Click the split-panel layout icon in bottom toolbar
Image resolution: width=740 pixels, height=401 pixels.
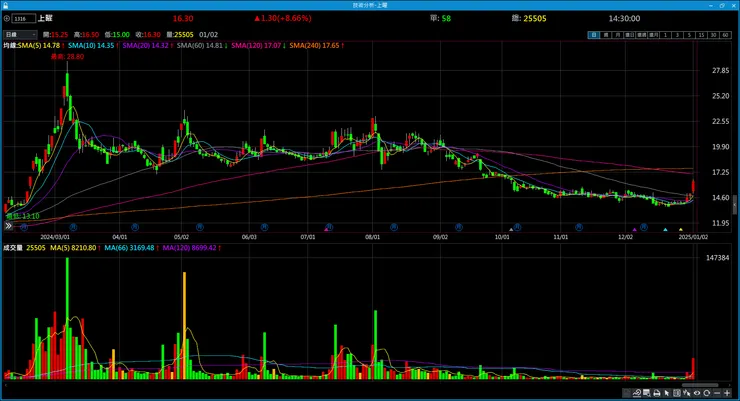point(676,393)
